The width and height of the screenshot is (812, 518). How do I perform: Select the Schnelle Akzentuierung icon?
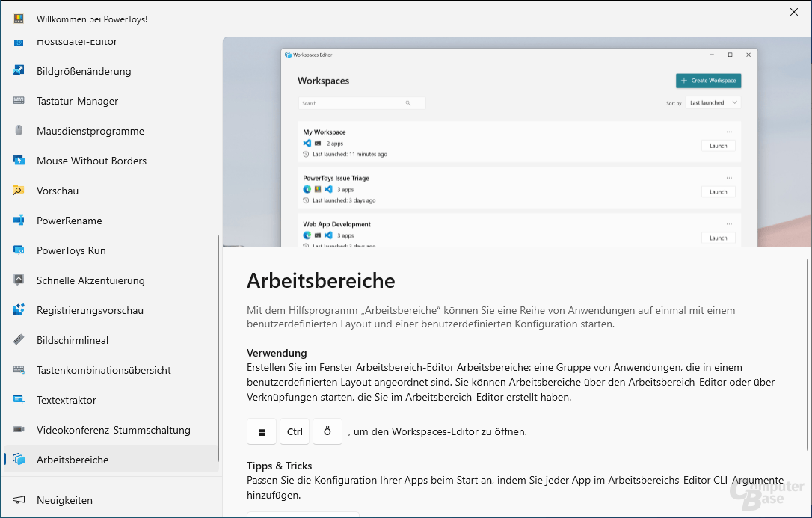[x=21, y=280]
